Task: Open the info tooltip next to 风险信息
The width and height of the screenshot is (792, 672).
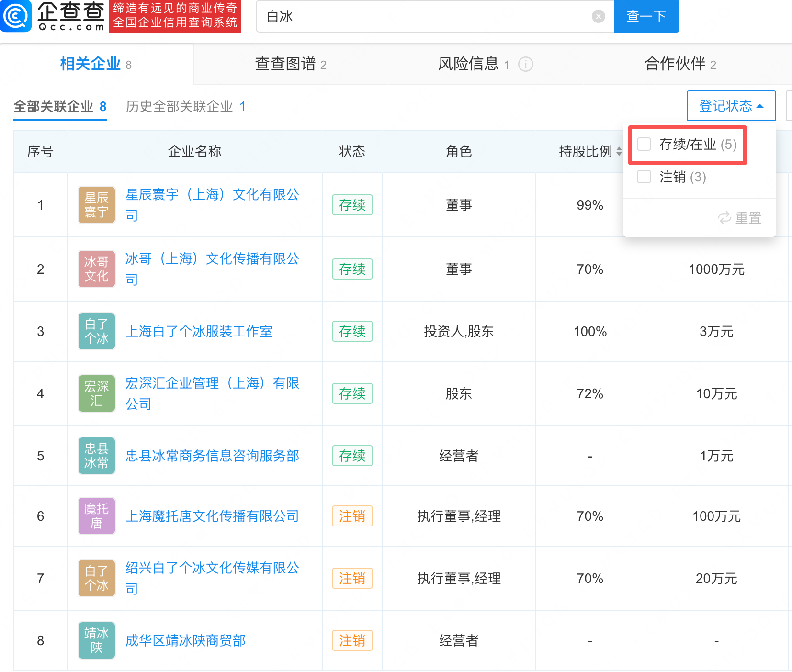Action: click(x=526, y=64)
